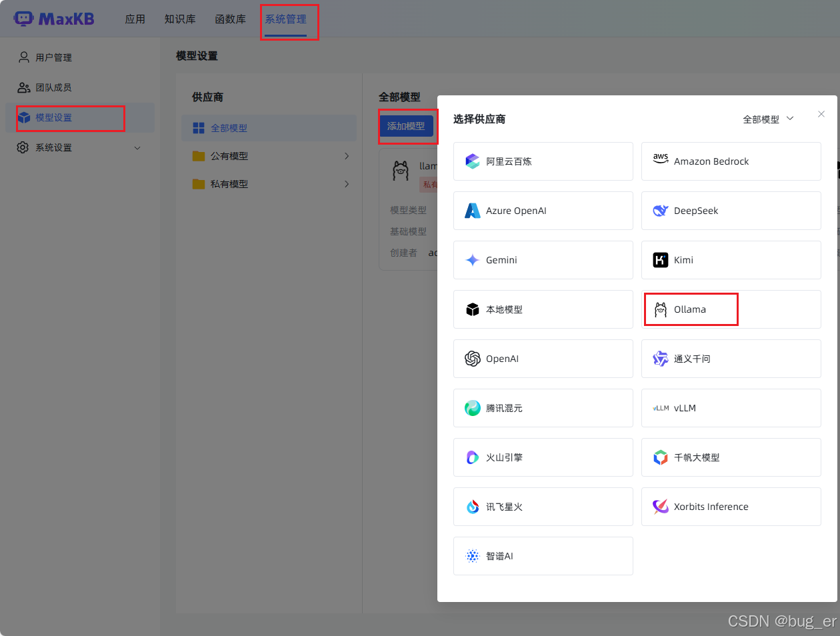The image size is (840, 636).
Task: Select 全部模型 in supplier list
Action: click(269, 128)
